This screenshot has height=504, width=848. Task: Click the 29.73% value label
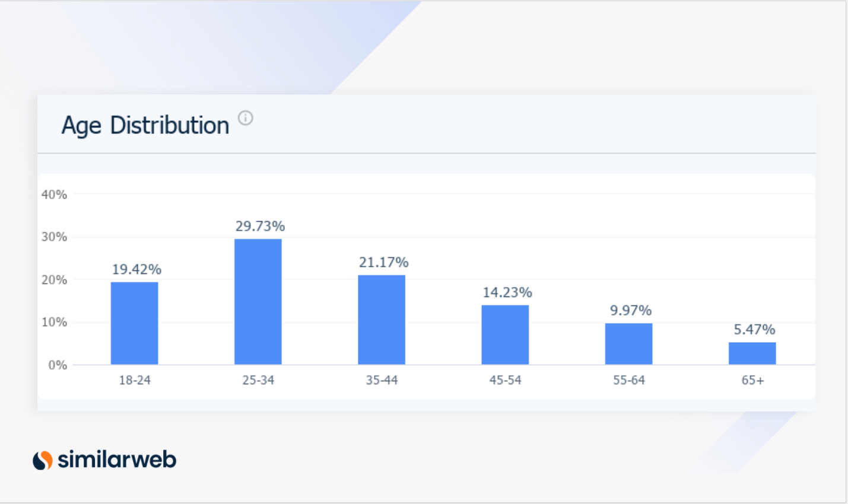[x=260, y=226]
